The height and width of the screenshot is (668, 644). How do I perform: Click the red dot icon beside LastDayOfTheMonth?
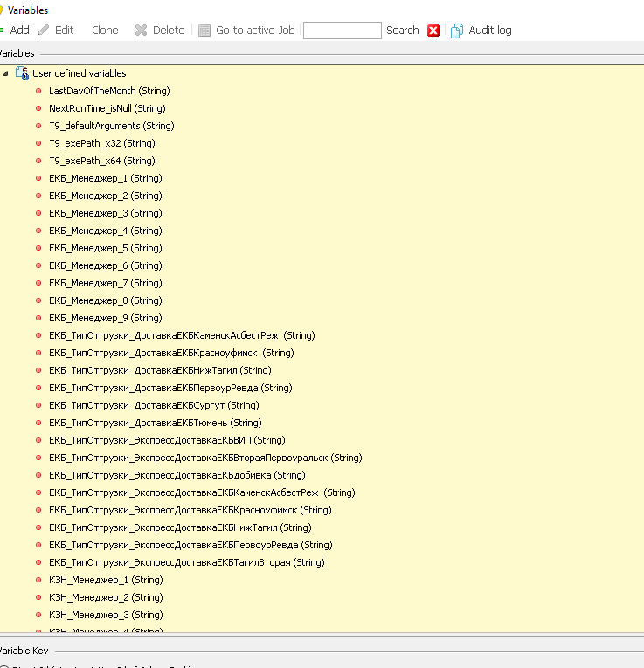click(x=38, y=91)
